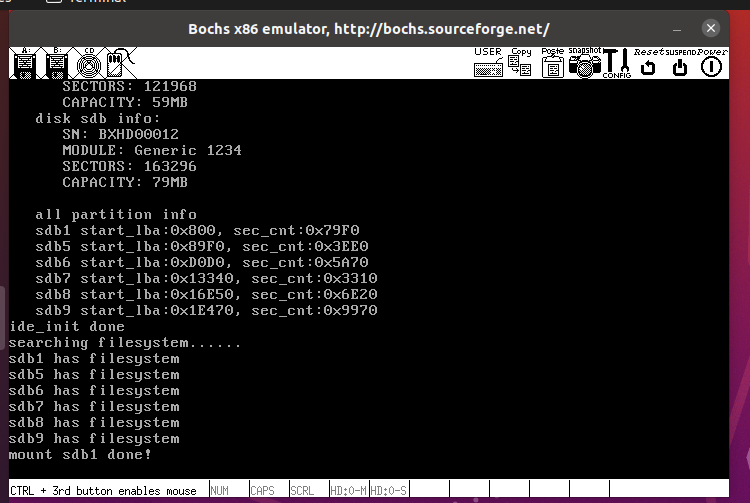Toggle the mouse capture icon

coord(121,63)
